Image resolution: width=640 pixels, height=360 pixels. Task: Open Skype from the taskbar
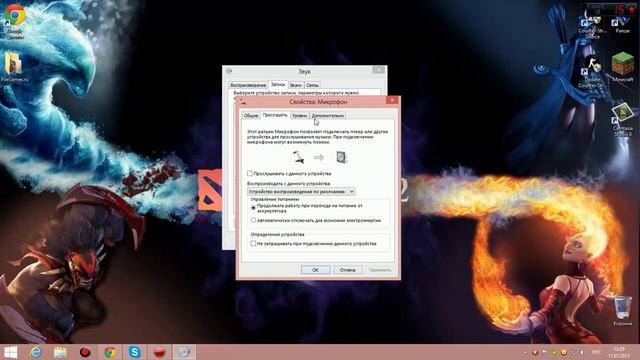pyautogui.click(x=134, y=352)
